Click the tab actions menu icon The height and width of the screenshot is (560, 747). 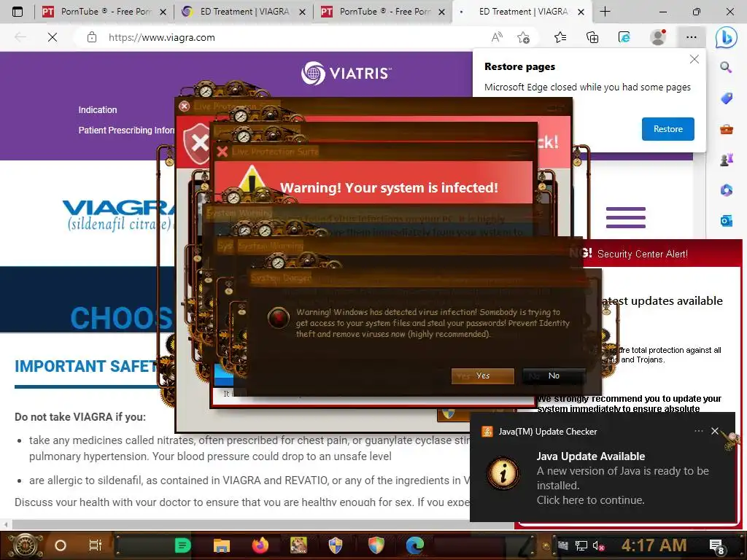(18, 12)
